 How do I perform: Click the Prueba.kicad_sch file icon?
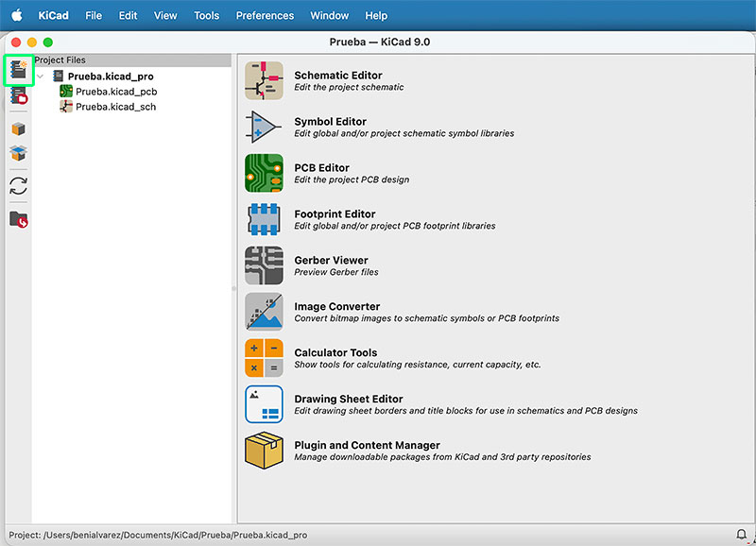click(66, 107)
